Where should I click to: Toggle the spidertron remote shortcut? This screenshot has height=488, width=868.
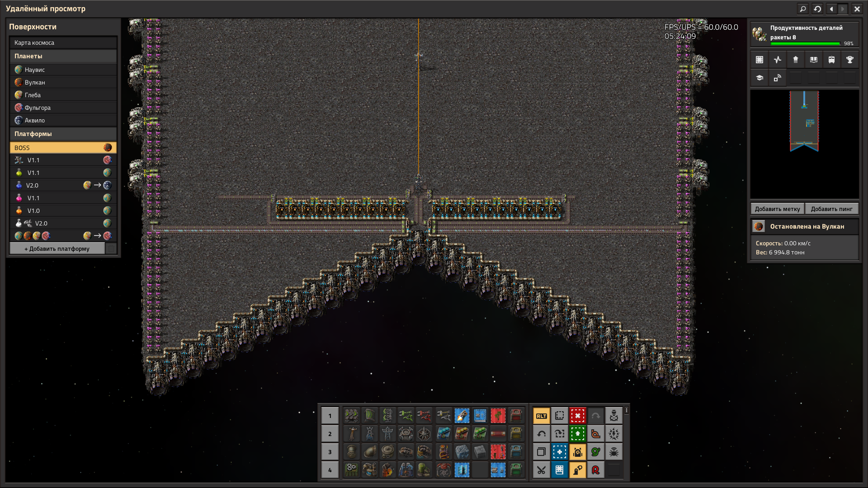coord(613,452)
